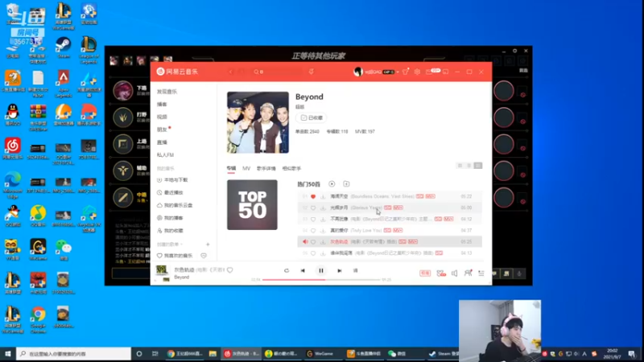
Task: Like the song Truly Love You
Action: 313,231
